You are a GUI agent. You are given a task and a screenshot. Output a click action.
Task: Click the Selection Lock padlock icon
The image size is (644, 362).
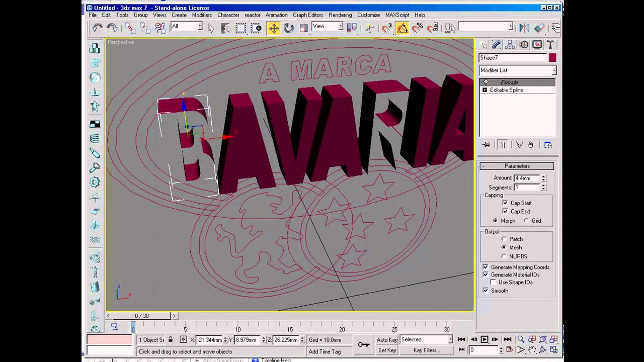coord(171,340)
